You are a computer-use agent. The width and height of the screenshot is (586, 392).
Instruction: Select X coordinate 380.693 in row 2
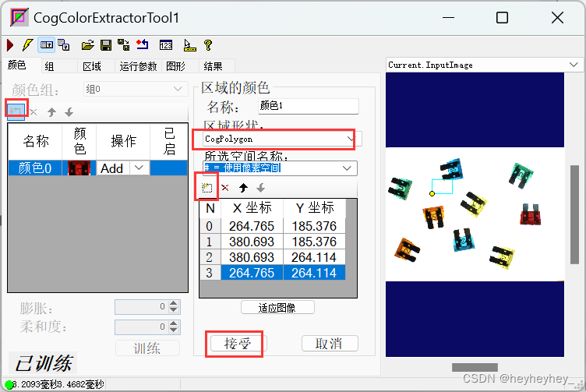click(252, 257)
